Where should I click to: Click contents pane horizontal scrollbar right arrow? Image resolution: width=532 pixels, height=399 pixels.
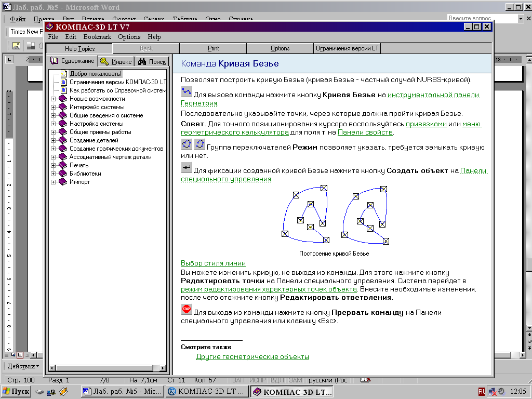click(163, 368)
